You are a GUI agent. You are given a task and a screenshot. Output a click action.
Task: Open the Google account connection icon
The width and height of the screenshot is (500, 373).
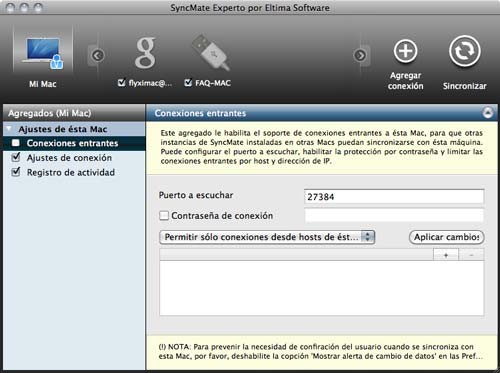[x=145, y=53]
